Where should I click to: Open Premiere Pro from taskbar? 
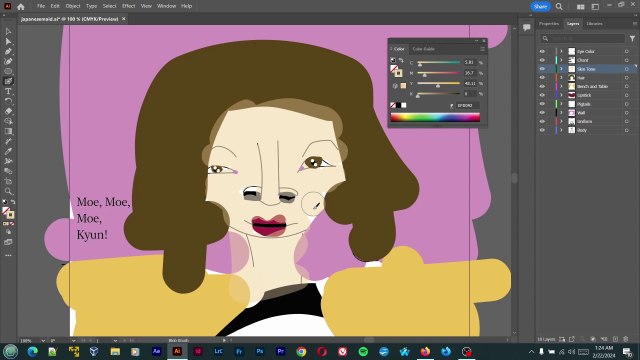click(280, 351)
